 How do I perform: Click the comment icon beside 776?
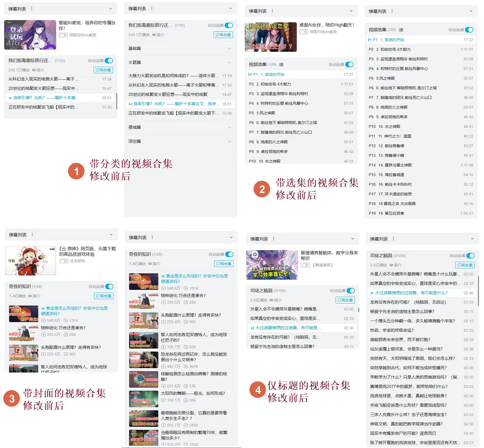click(186, 386)
